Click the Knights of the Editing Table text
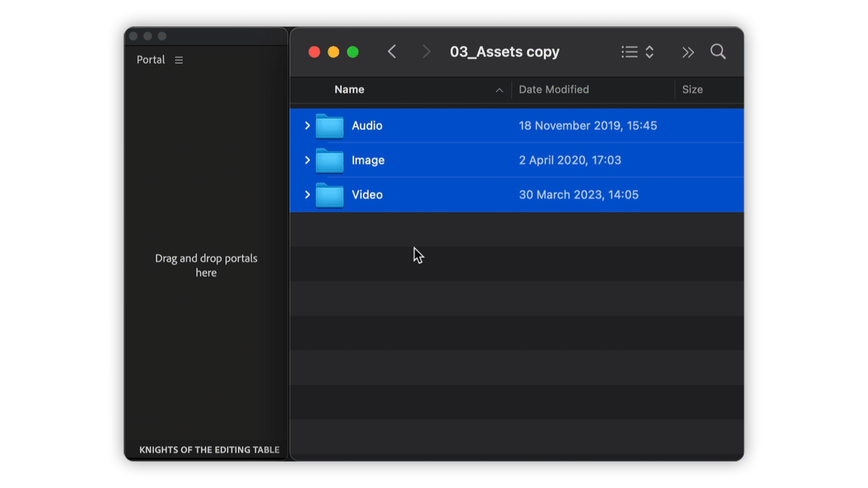This screenshot has width=868, height=488. click(x=209, y=449)
